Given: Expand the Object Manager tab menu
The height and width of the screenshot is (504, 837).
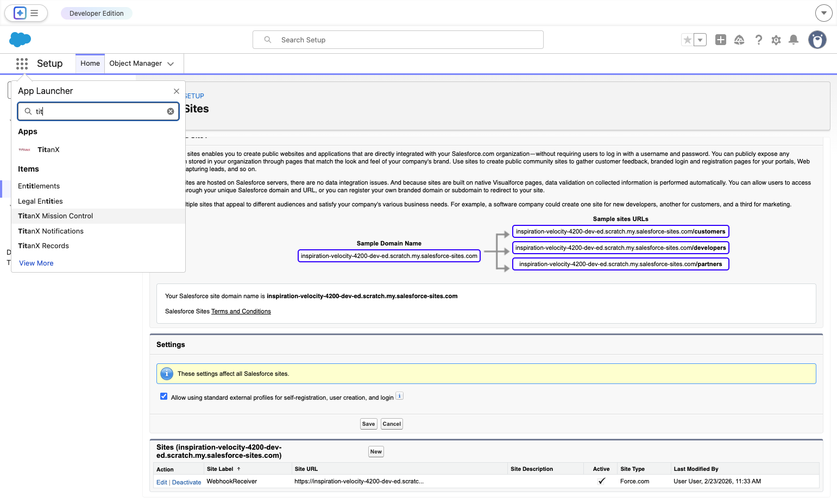Looking at the screenshot, I should [171, 64].
